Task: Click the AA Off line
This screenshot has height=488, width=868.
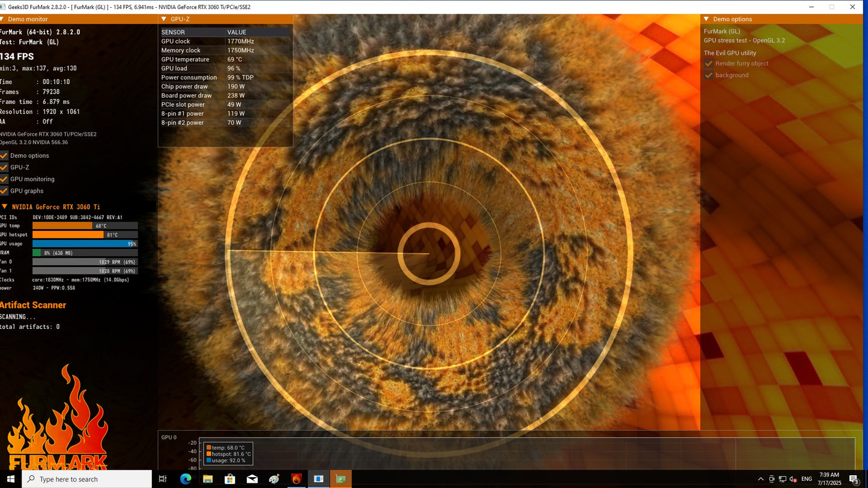Action: [26, 121]
